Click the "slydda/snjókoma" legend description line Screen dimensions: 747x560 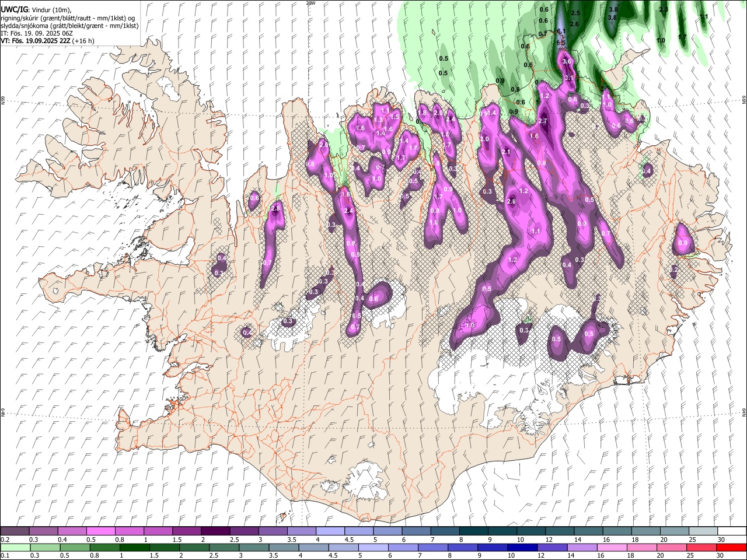(x=69, y=26)
